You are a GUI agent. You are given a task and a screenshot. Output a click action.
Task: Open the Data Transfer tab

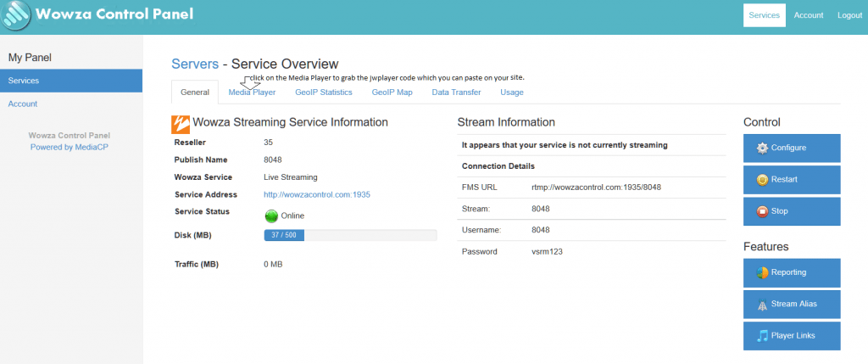456,92
